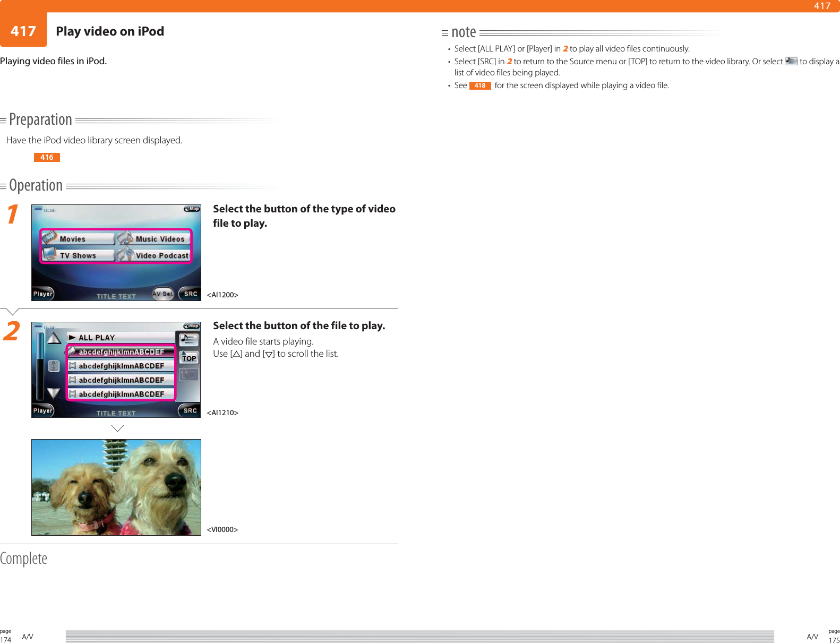Click the 'Operation' section heading
The image size is (840, 643).
[x=36, y=185]
